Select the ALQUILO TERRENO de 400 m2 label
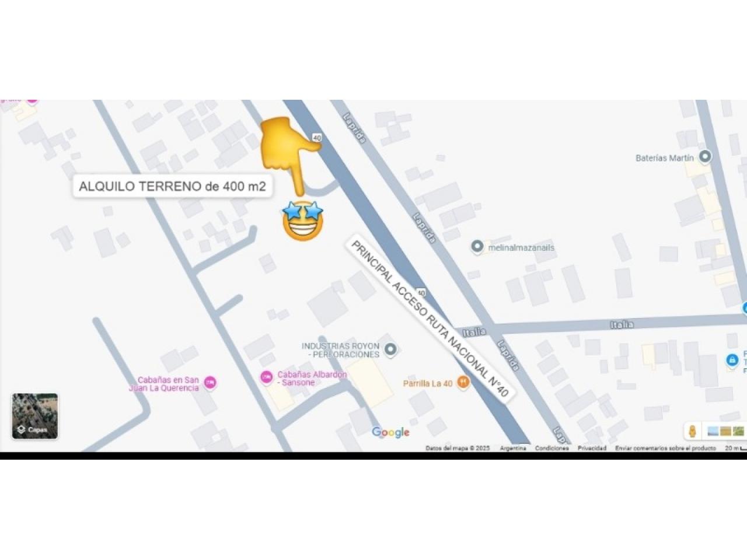This screenshot has width=747, height=560. point(172,187)
